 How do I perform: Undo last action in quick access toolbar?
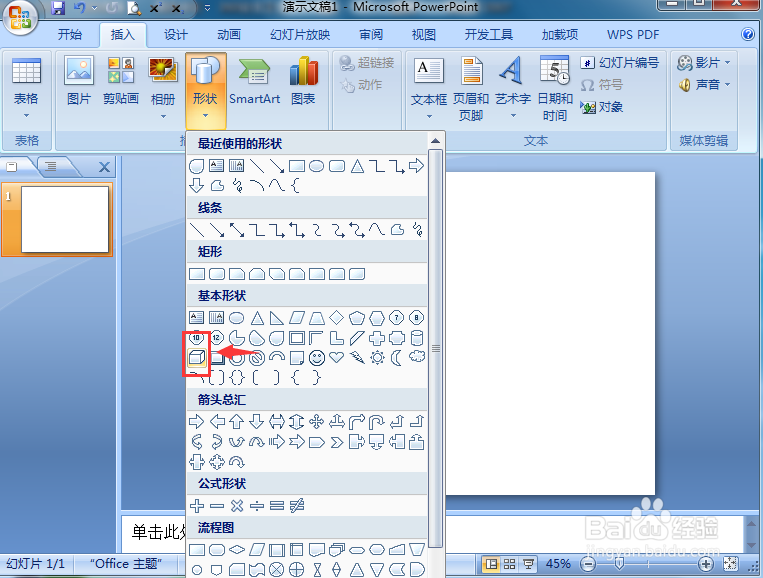tap(80, 7)
